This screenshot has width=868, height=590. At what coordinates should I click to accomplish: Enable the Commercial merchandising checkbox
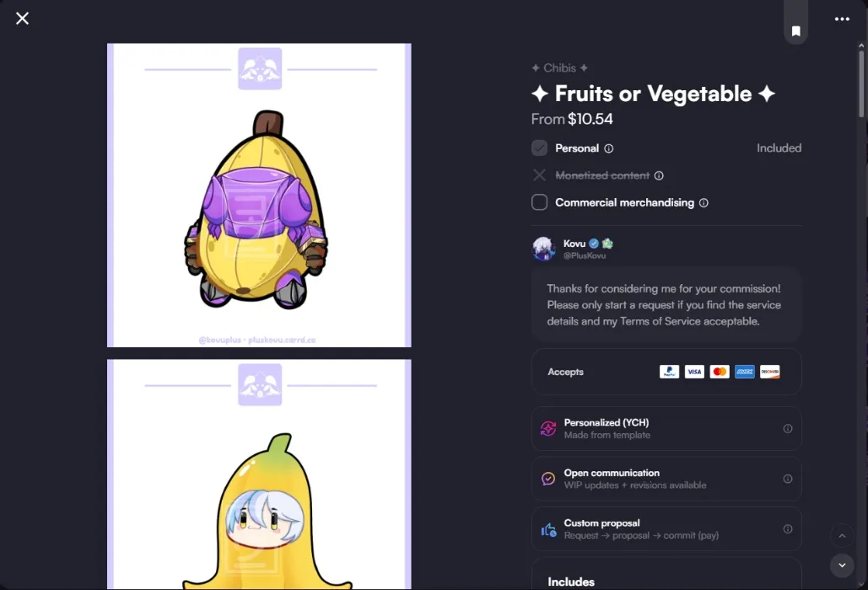539,202
